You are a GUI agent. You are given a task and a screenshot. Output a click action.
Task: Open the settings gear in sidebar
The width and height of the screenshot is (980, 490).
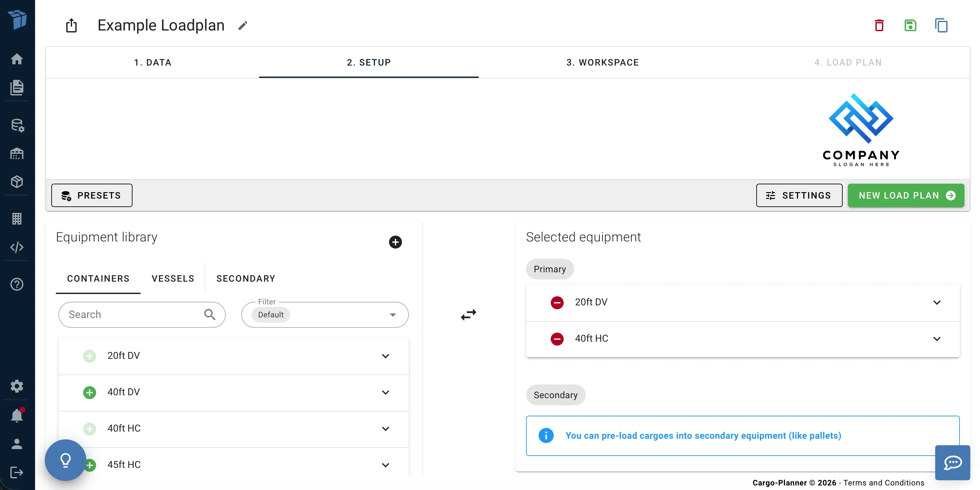pos(17,386)
